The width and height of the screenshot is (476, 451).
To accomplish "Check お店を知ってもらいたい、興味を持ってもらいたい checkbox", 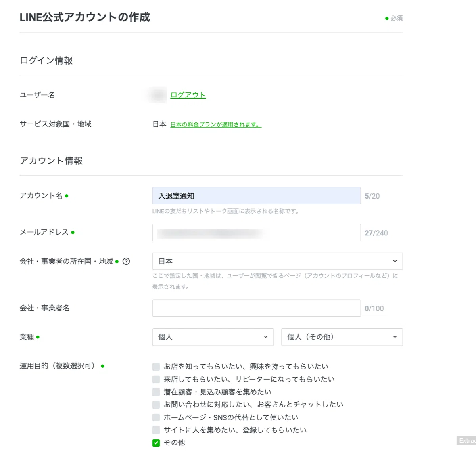I will 156,367.
